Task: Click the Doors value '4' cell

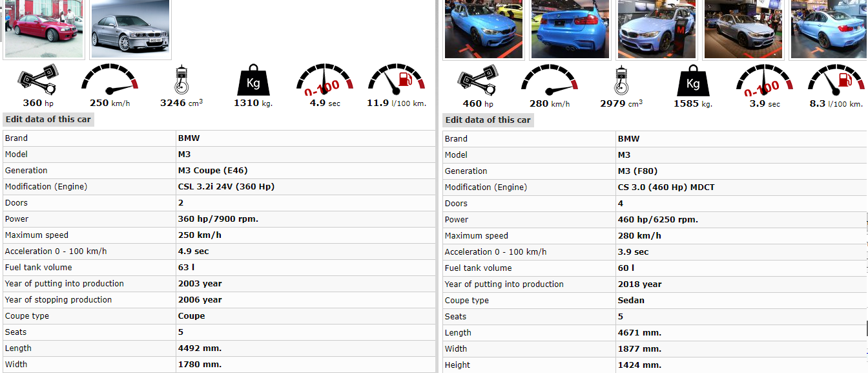Action: click(742, 204)
